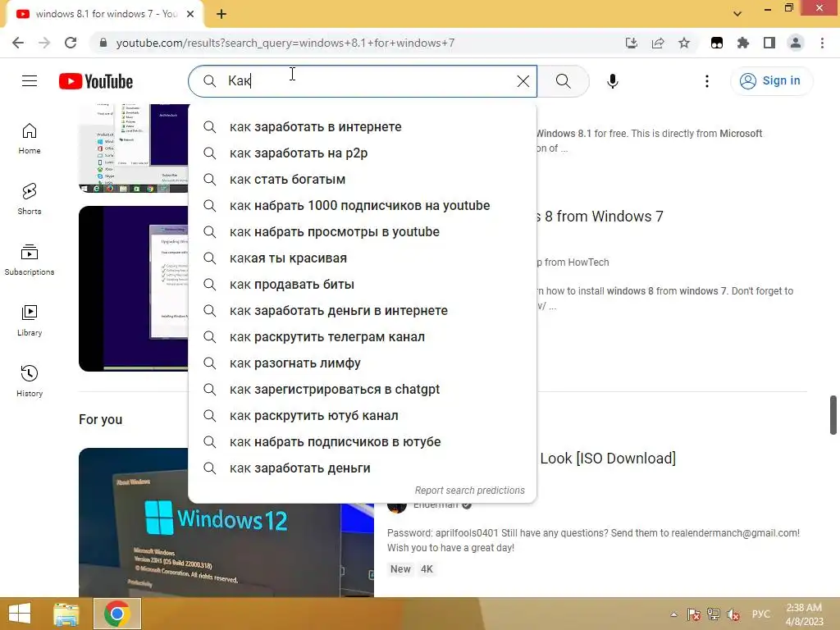This screenshot has height=630, width=840.
Task: Choose как набрать 1000 подписчиков на youtube
Action: tap(362, 205)
